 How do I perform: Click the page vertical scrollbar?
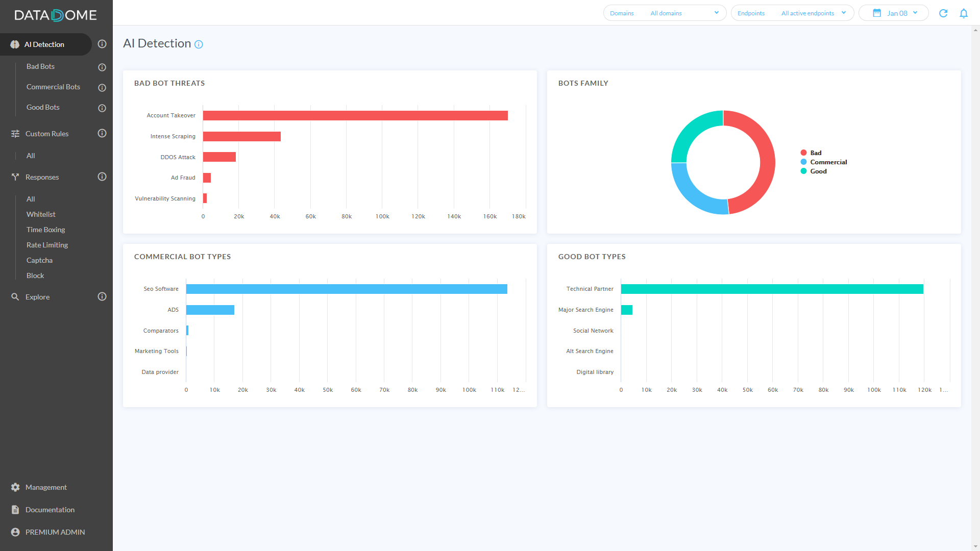[x=975, y=286]
